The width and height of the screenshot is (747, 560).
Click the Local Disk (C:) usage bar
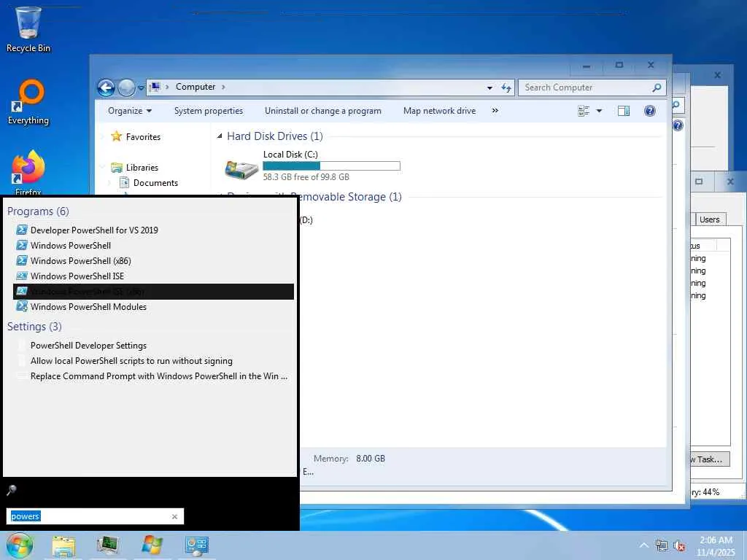pos(332,166)
